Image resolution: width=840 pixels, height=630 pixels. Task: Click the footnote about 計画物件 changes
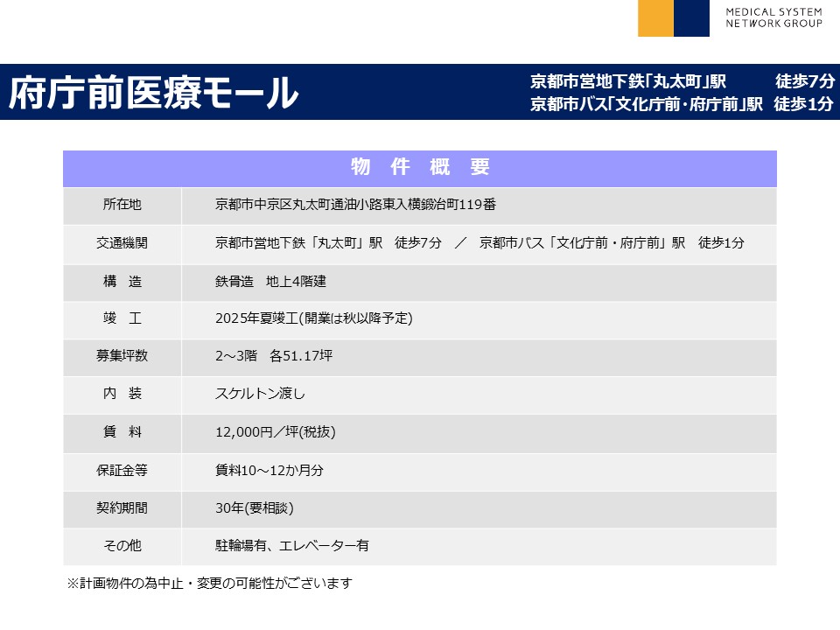click(x=210, y=583)
